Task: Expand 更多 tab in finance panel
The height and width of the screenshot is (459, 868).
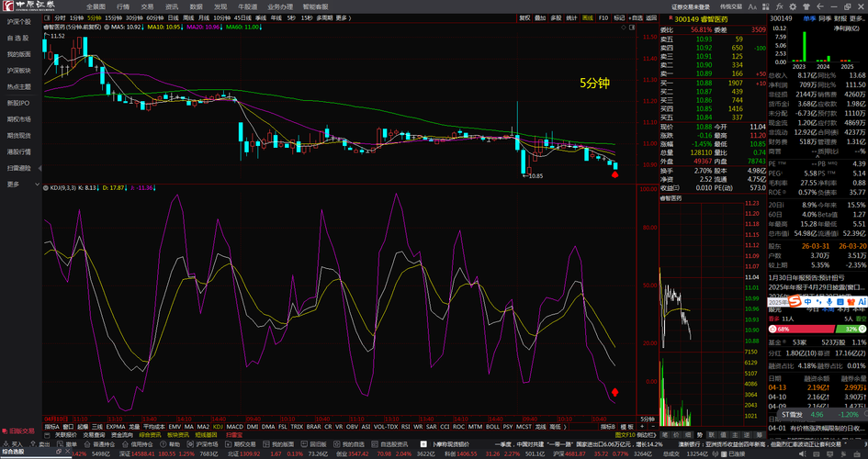Action: coord(857,18)
